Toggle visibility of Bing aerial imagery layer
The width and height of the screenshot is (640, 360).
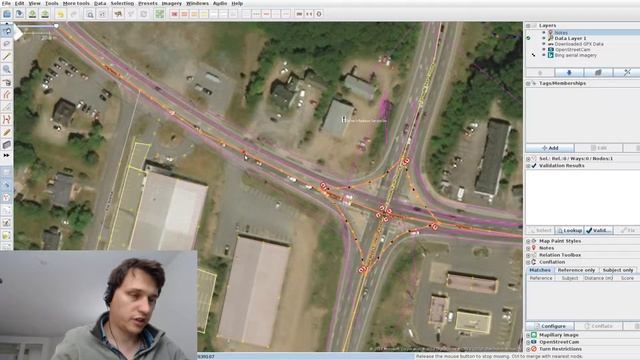[544, 55]
